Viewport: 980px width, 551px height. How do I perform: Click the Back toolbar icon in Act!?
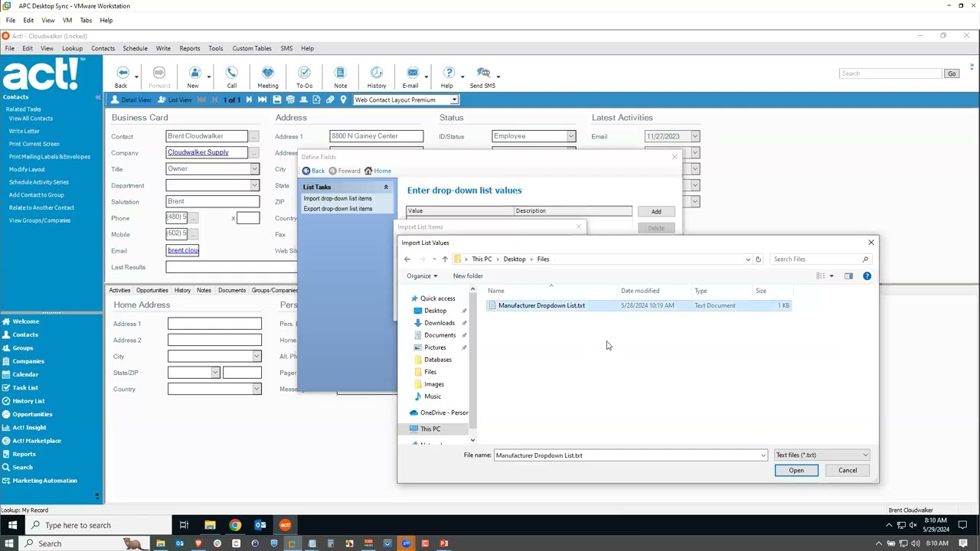pos(122,73)
